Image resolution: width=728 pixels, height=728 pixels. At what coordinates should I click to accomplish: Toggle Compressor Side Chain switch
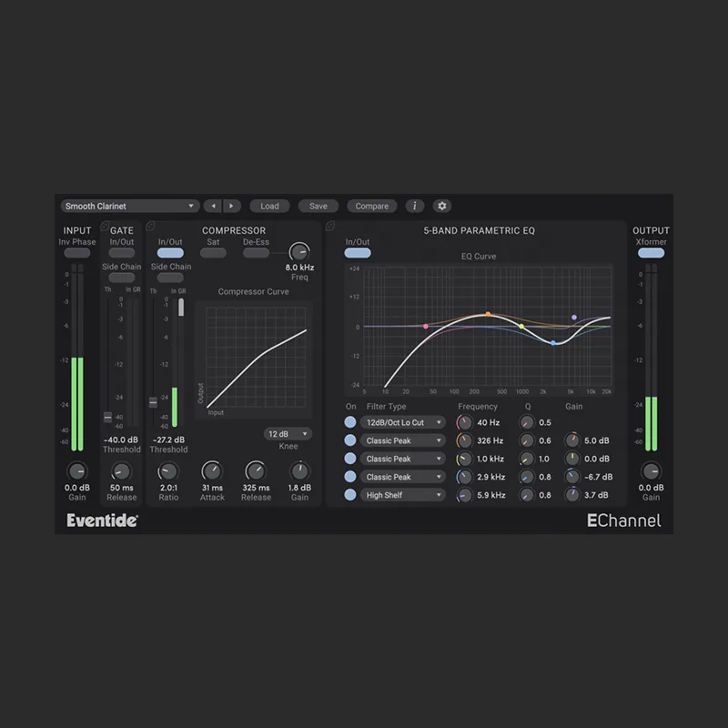170,278
